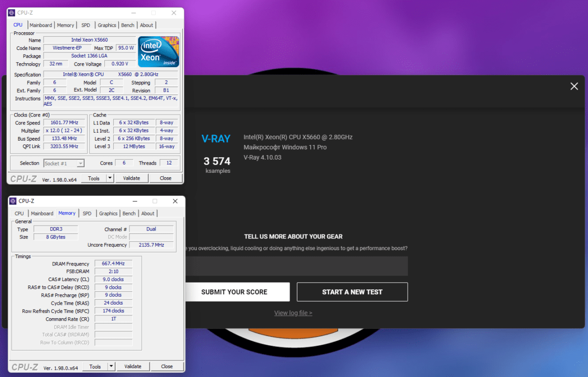This screenshot has height=377, width=588.
Task: Click the 95.0 W Max TDP value
Action: (126, 48)
